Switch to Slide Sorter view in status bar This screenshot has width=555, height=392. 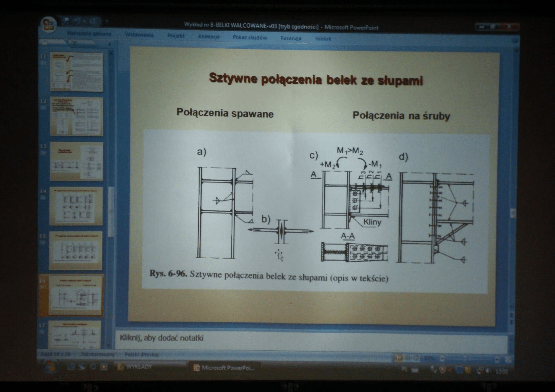407,359
